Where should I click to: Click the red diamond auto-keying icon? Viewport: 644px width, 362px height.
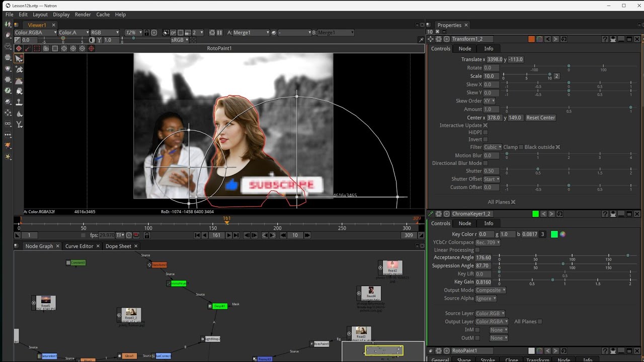point(19,48)
